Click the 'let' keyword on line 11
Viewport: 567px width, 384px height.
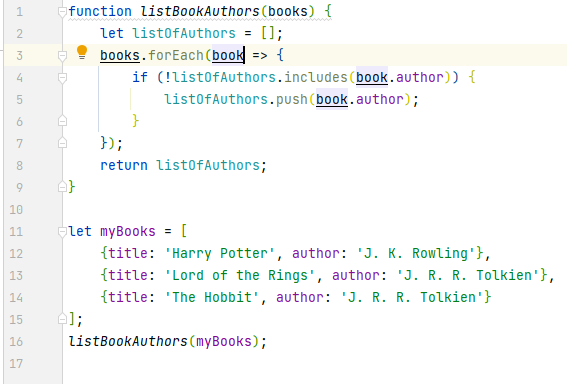(x=80, y=231)
